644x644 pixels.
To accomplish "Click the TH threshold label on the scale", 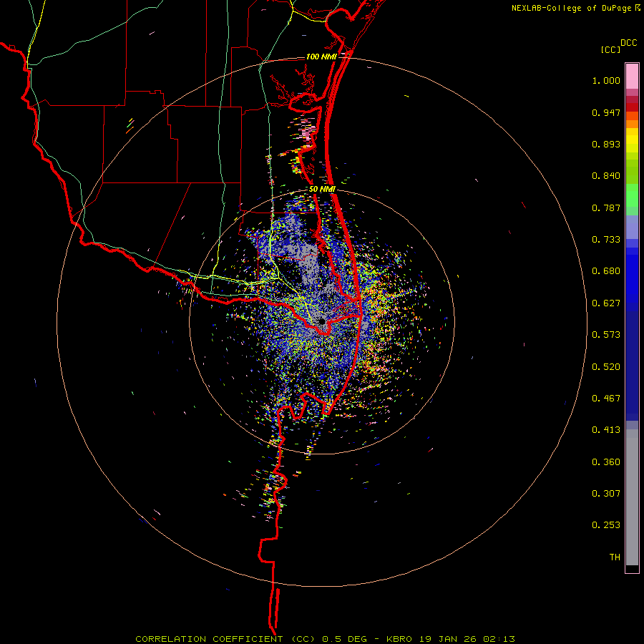I will coord(615,557).
